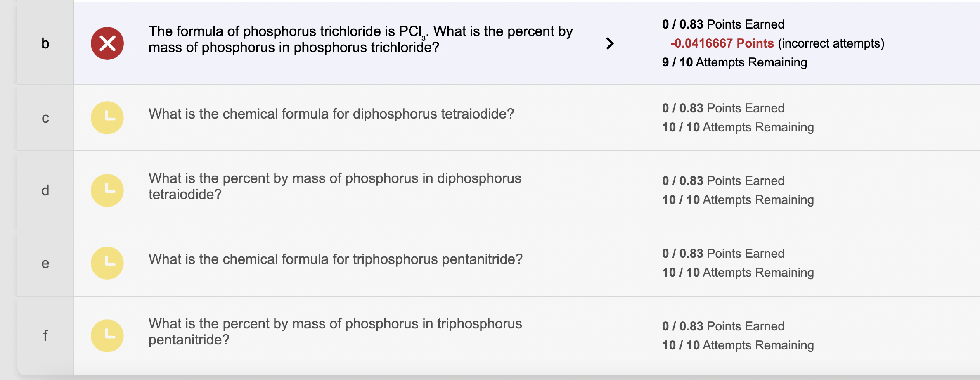980x380 pixels.
Task: Open the triphosphorus pentanitride formula question
Action: [x=335, y=259]
